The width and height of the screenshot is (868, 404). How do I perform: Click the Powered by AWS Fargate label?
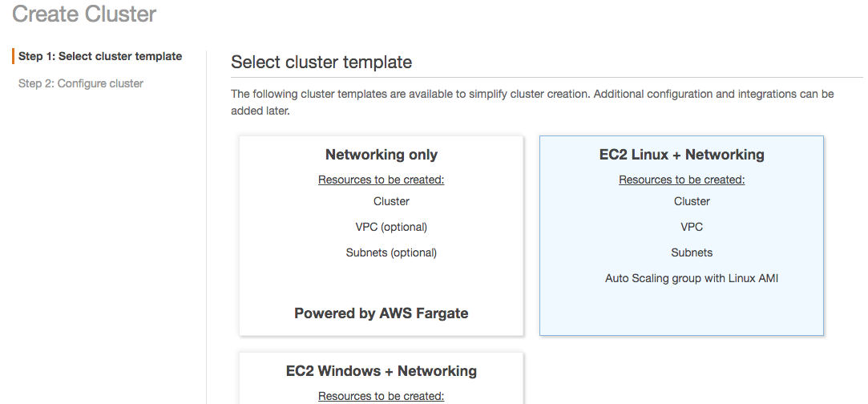point(382,313)
